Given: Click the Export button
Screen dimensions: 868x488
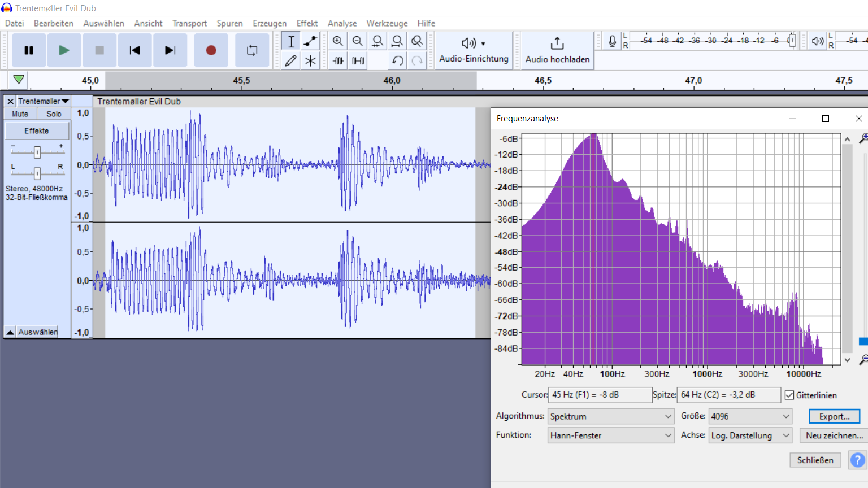Looking at the screenshot, I should pyautogui.click(x=834, y=416).
